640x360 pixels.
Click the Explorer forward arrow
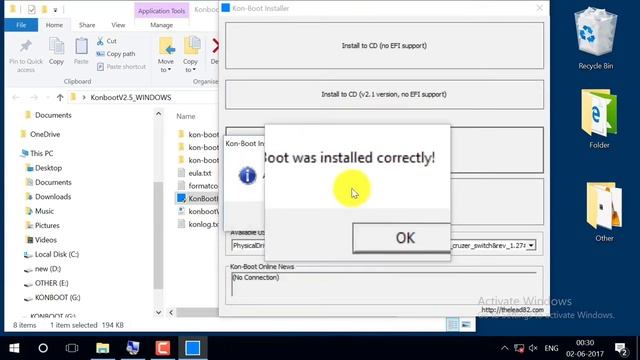click(34, 98)
